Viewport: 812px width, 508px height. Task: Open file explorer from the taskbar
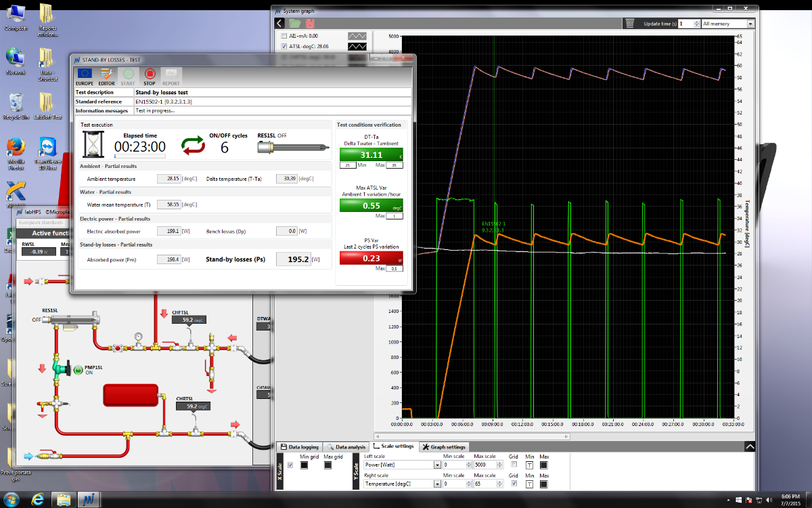(x=63, y=500)
